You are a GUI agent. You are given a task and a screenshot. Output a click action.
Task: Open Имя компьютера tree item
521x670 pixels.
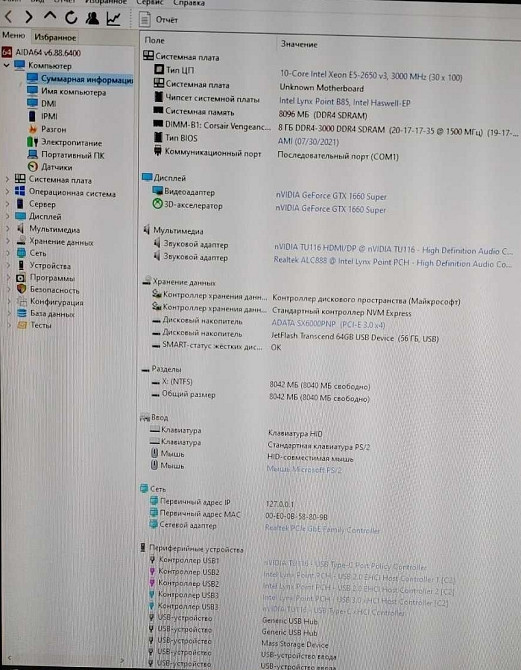click(74, 92)
